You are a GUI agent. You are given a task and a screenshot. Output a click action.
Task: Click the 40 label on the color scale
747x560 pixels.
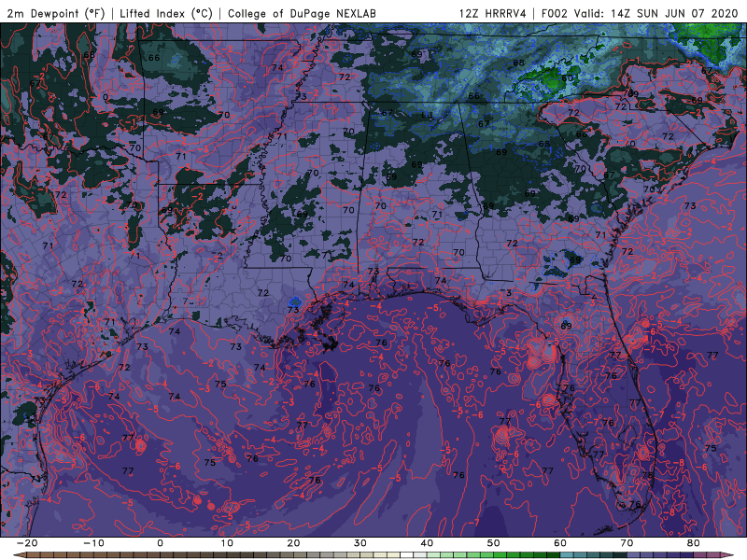(427, 543)
